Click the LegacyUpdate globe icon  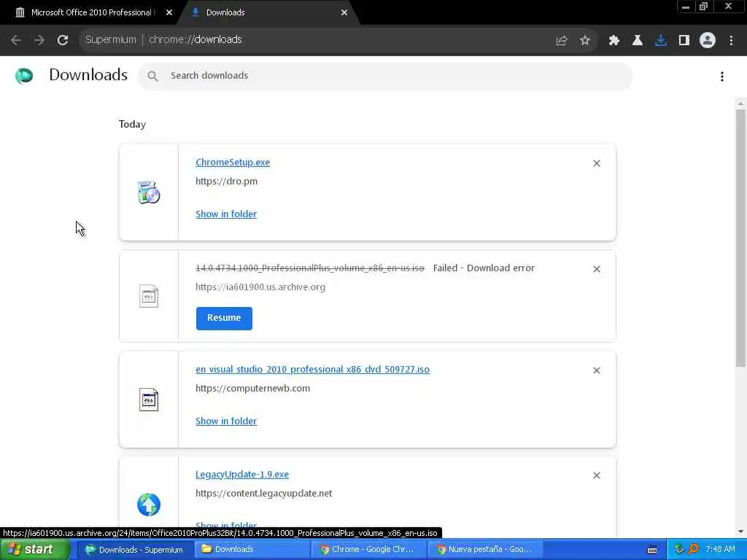coord(149,505)
